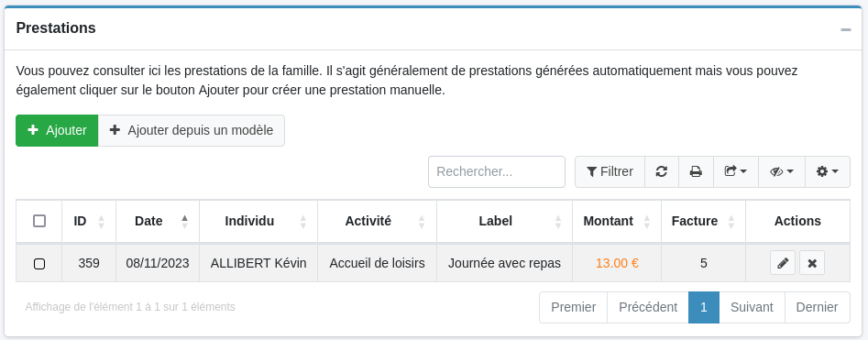The image size is (868, 340).
Task: Click the print icon button
Action: coord(696,171)
